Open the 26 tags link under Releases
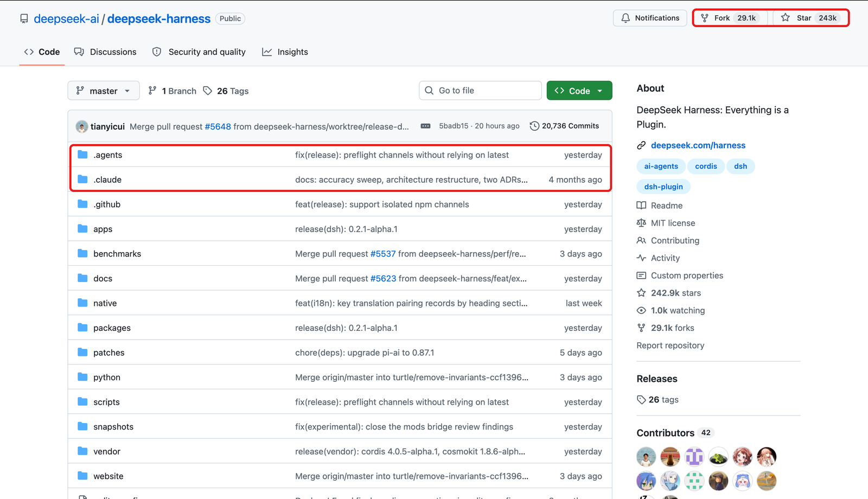Screen dimensions: 868x499 point(658,400)
